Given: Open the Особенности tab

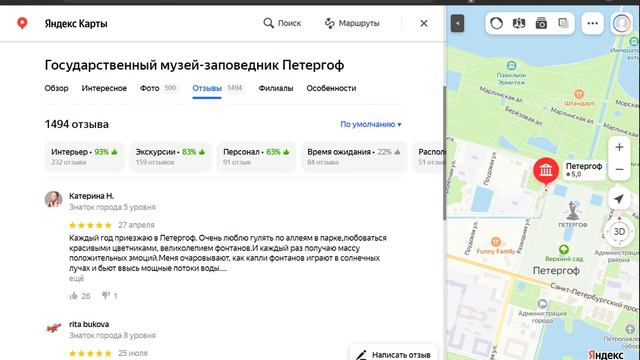Looking at the screenshot, I should point(331,88).
